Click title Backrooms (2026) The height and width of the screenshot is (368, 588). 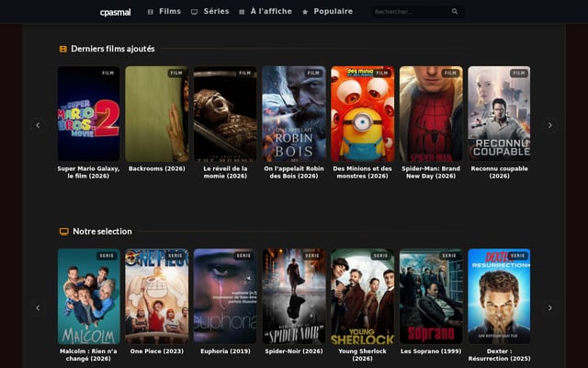157,169
